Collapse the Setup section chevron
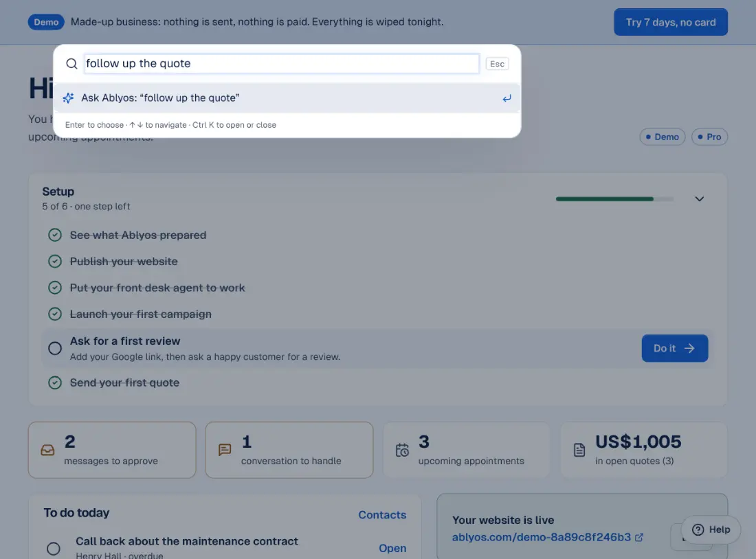 coord(699,199)
